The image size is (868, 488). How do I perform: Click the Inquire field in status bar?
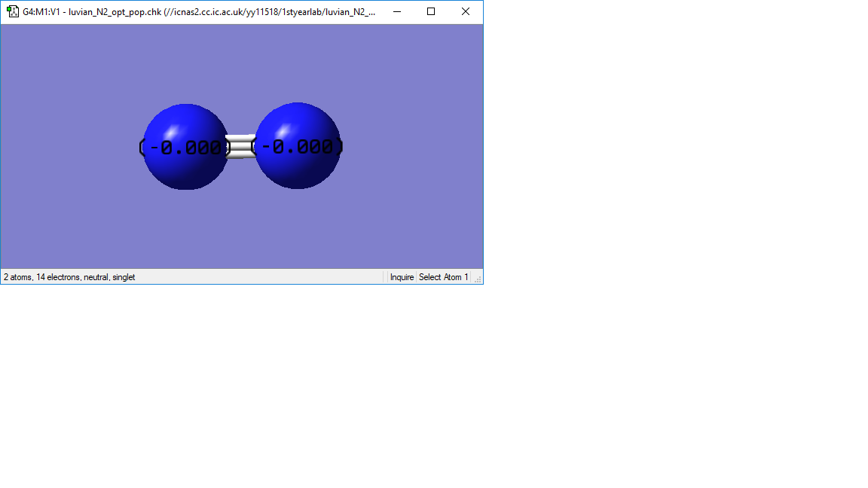(x=402, y=277)
